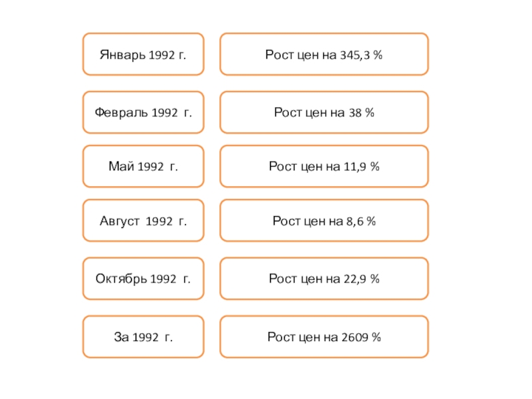Select the За 1992 г. box
The height and width of the screenshot is (399, 532).
[x=143, y=337]
